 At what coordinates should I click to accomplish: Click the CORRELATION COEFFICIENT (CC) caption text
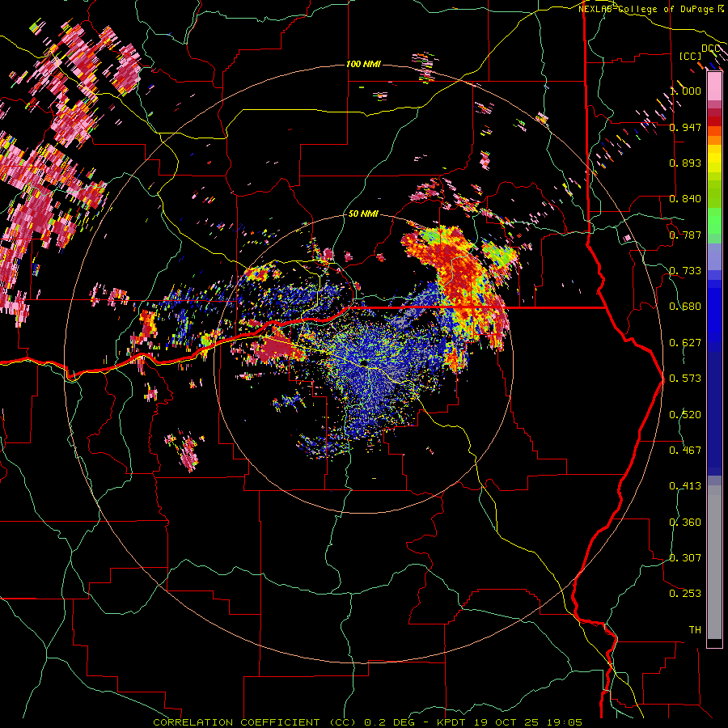tap(254, 722)
